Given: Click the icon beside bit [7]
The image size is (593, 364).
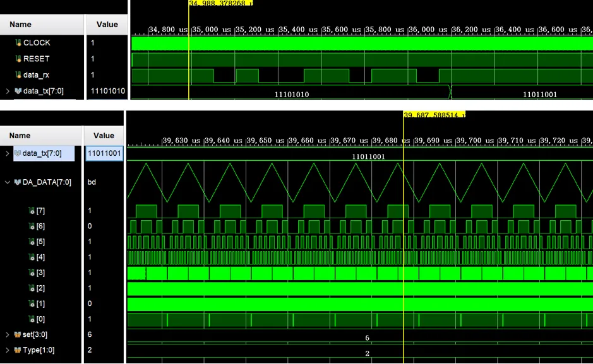Looking at the screenshot, I should pos(32,211).
